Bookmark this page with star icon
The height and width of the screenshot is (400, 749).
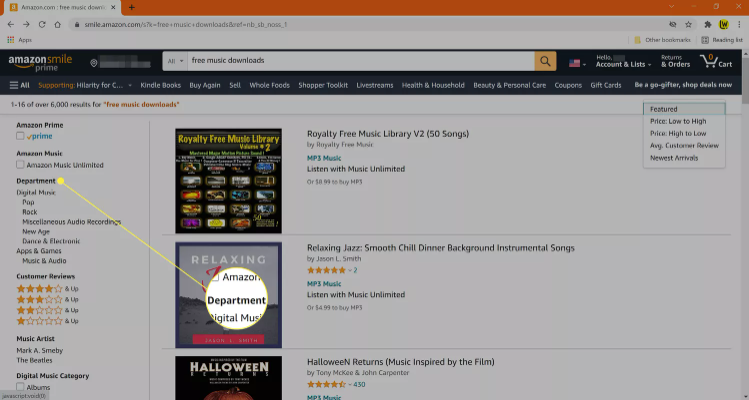(688, 24)
